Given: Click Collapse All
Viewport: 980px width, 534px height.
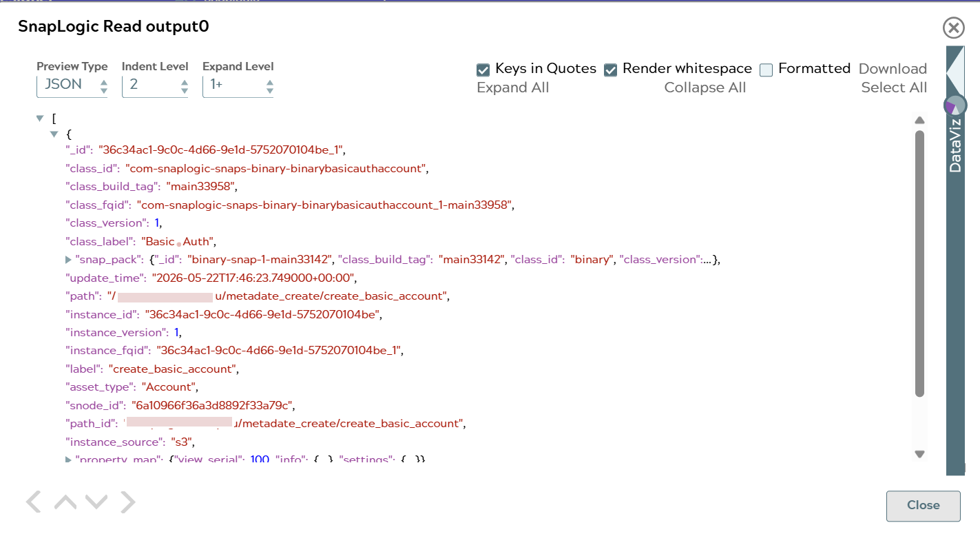Looking at the screenshot, I should coord(705,88).
